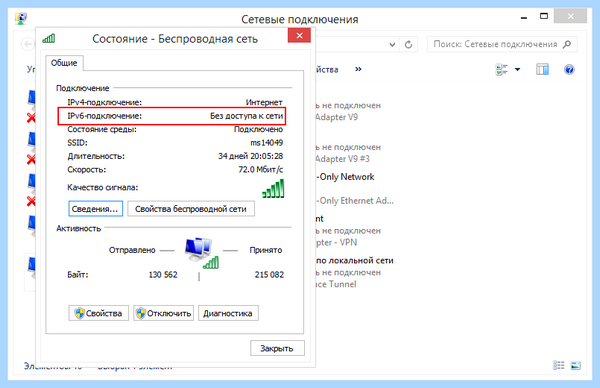Click the IPv6-подключение status row
This screenshot has width=600, height=388.
172,116
